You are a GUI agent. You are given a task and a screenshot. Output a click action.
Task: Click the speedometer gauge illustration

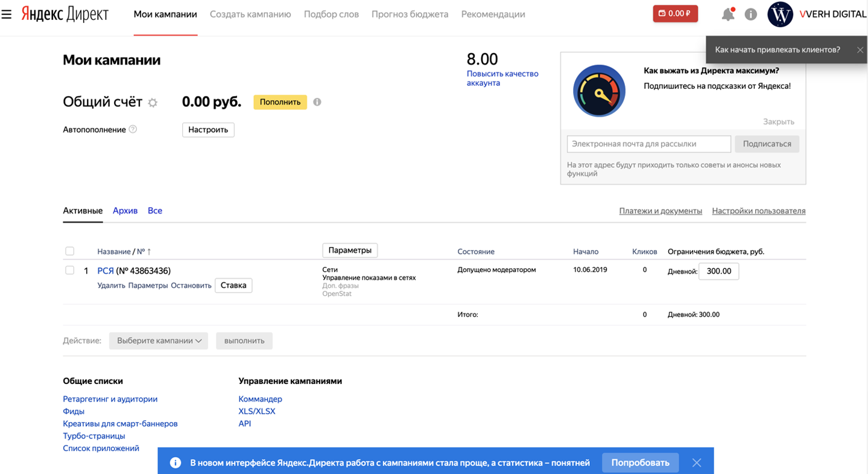coord(599,91)
